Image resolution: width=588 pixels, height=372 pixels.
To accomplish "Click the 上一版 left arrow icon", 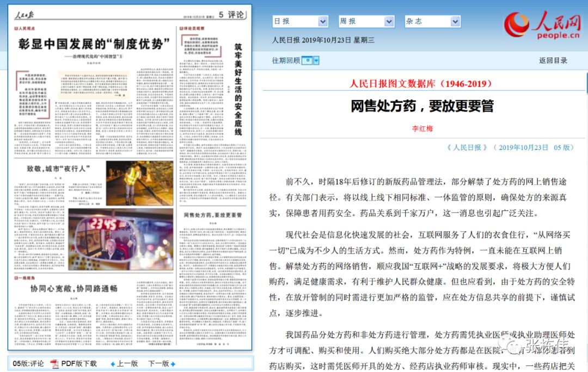I will coord(113,364).
